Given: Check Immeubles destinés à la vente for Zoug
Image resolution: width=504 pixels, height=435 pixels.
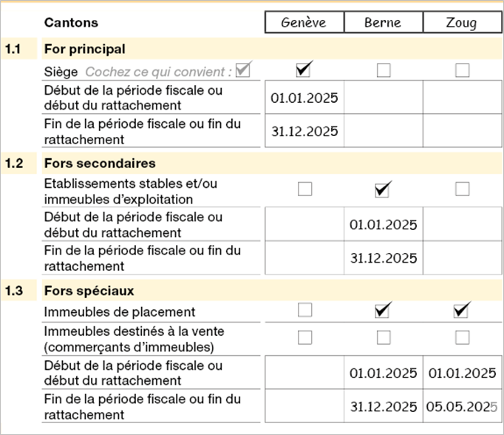Looking at the screenshot, I should 462,337.
